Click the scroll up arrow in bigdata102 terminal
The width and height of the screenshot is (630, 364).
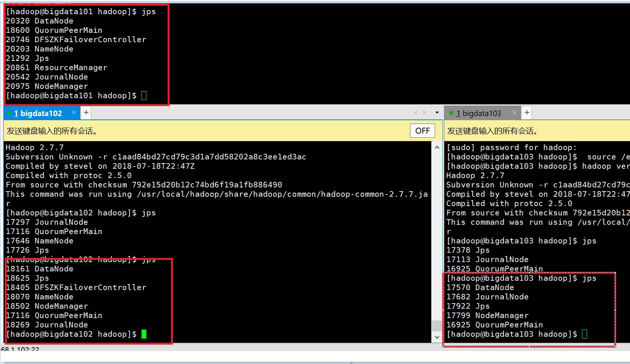(x=437, y=147)
